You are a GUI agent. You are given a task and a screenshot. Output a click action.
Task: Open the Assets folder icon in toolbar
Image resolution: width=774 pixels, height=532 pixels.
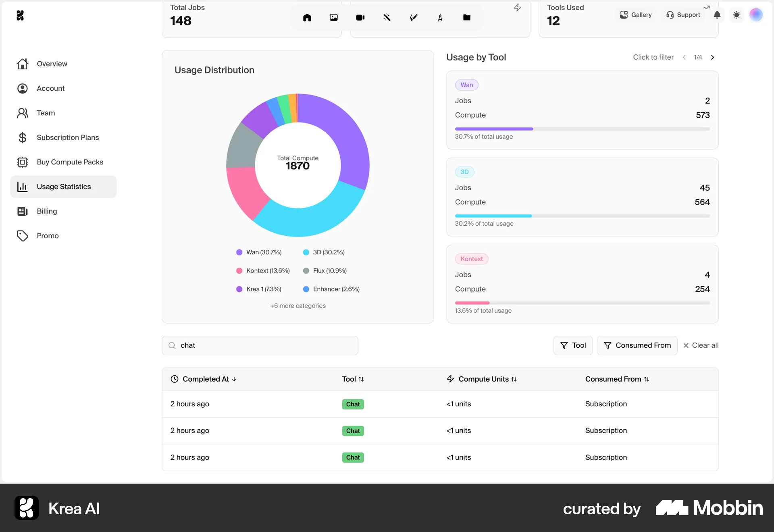[x=467, y=17]
